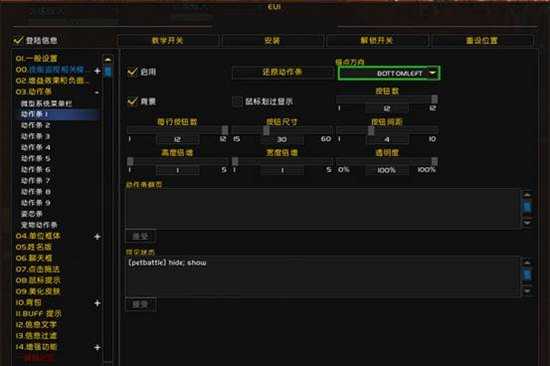Select 01.一般设置 in the sidebar
Image resolution: width=550 pixels, height=366 pixels.
pyautogui.click(x=37, y=59)
